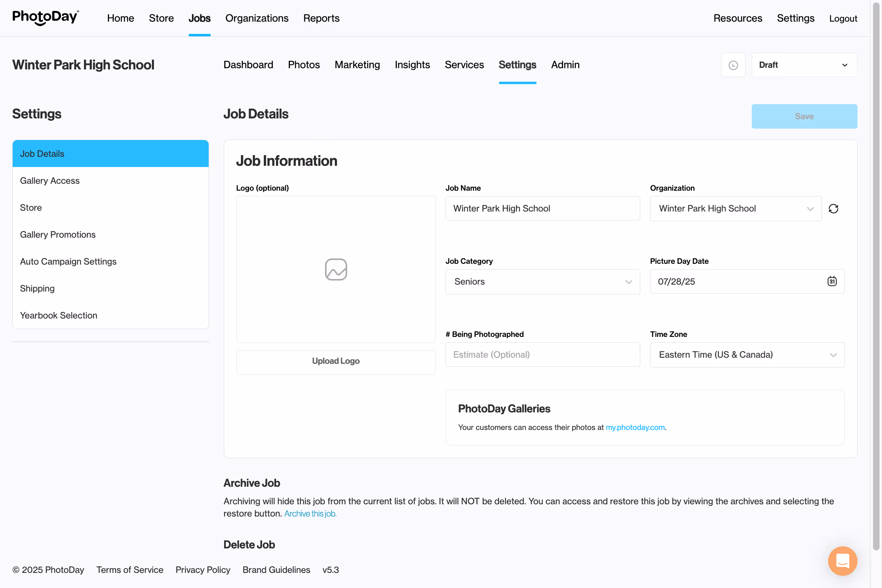This screenshot has width=882, height=588.
Task: Open Gallery Promotions settings
Action: click(x=111, y=234)
